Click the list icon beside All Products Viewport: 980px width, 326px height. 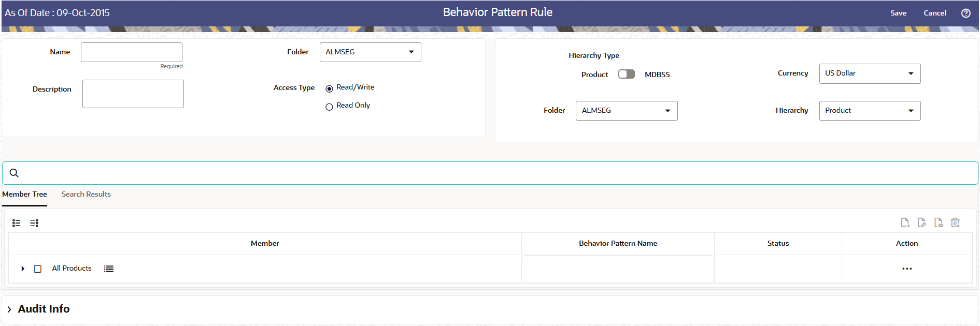coord(109,269)
